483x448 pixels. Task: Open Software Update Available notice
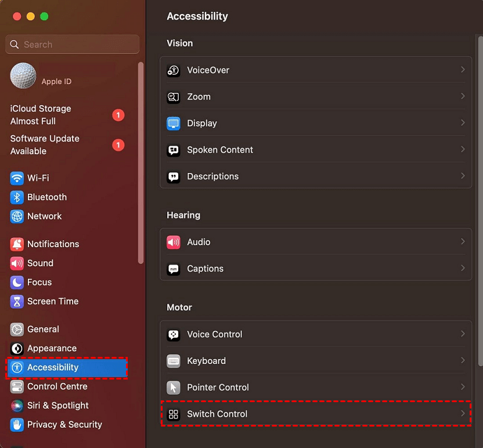(45, 144)
